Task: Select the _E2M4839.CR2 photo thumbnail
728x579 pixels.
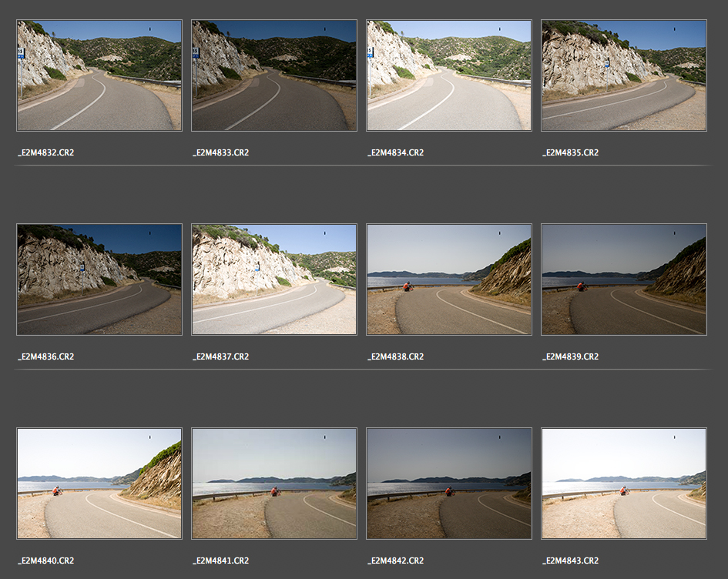Action: (624, 279)
